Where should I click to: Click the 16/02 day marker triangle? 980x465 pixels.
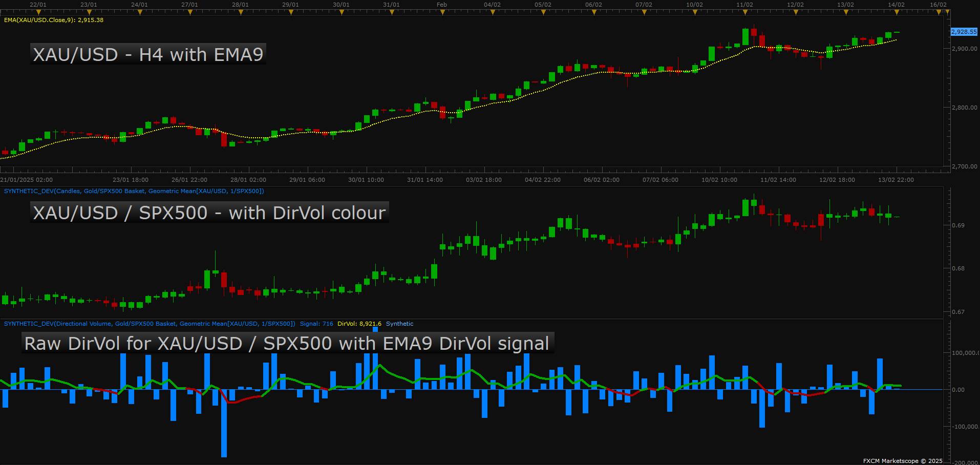(x=939, y=12)
